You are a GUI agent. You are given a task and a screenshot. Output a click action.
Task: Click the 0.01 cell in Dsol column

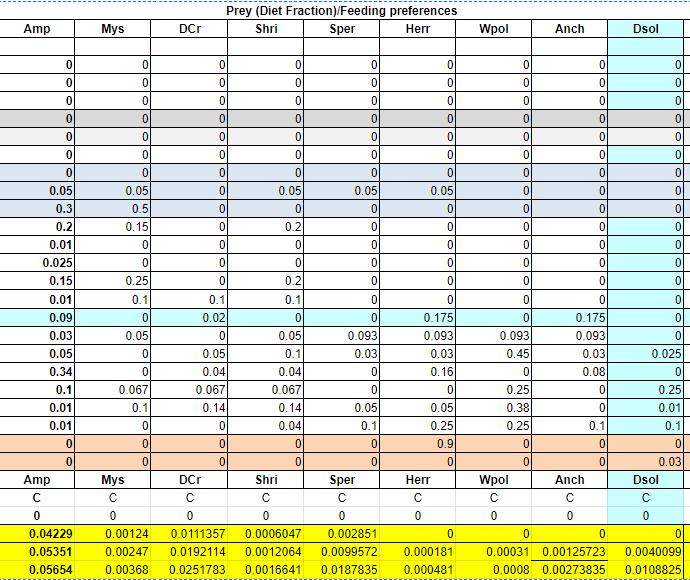(x=646, y=407)
